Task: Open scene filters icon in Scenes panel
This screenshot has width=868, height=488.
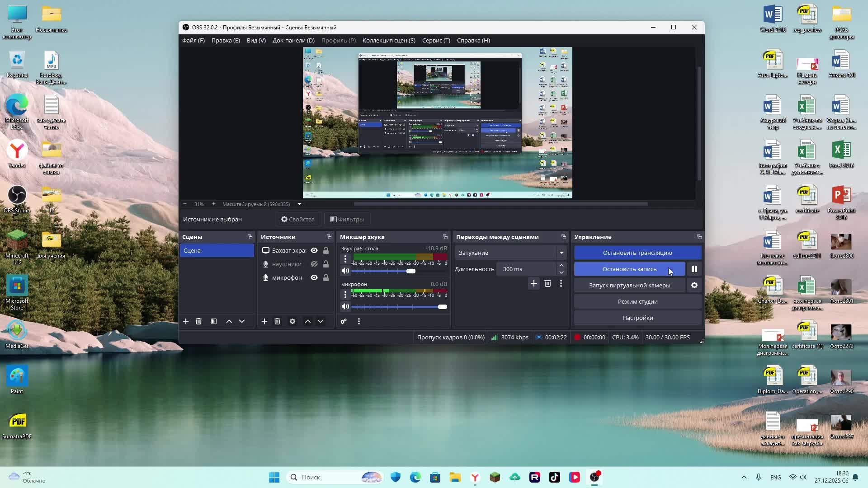Action: coord(214,321)
